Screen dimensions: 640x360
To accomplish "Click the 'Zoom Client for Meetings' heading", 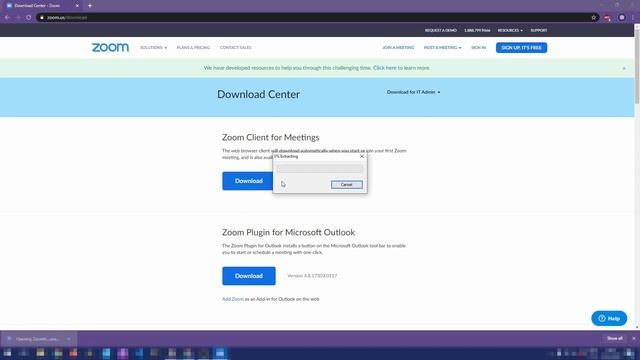I will (271, 138).
